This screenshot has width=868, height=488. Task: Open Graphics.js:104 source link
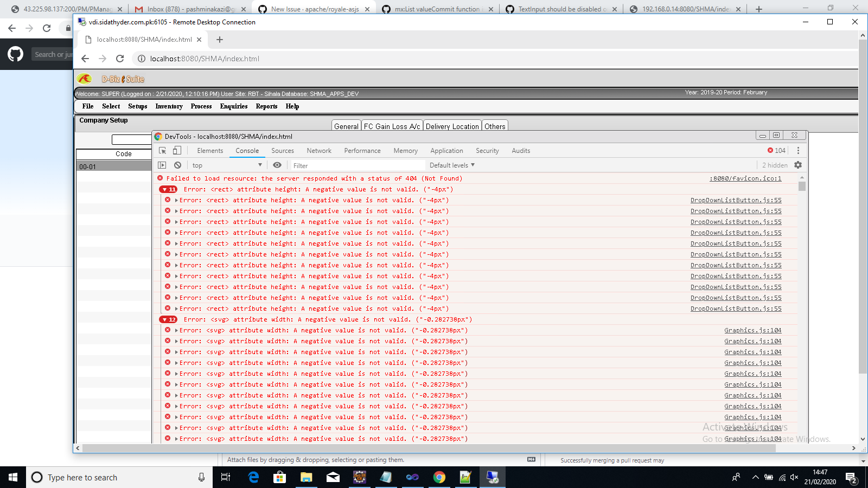coord(752,330)
